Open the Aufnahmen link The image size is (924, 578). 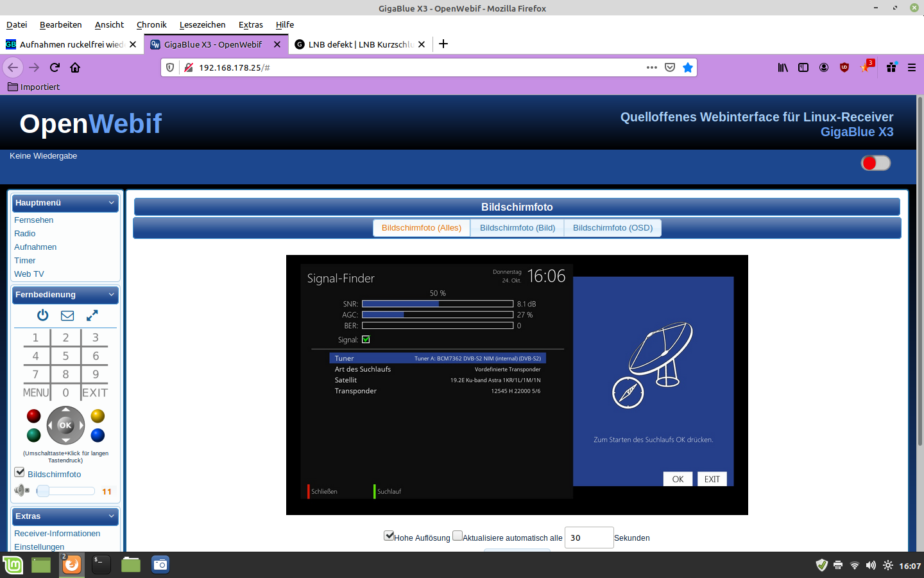click(x=35, y=247)
